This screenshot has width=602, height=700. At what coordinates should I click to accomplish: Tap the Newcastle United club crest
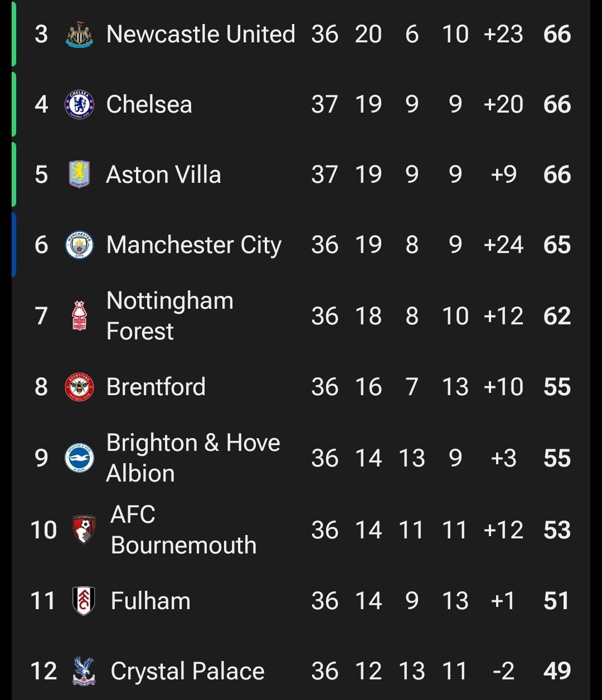[x=79, y=34]
